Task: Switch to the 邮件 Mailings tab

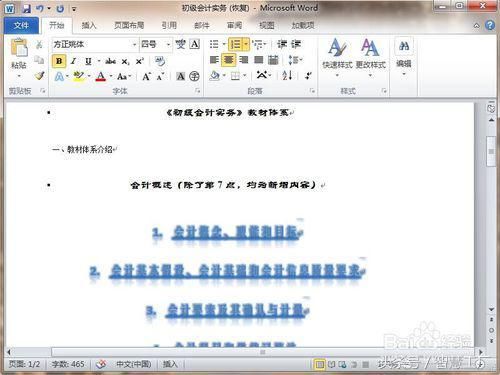Action: pos(202,25)
